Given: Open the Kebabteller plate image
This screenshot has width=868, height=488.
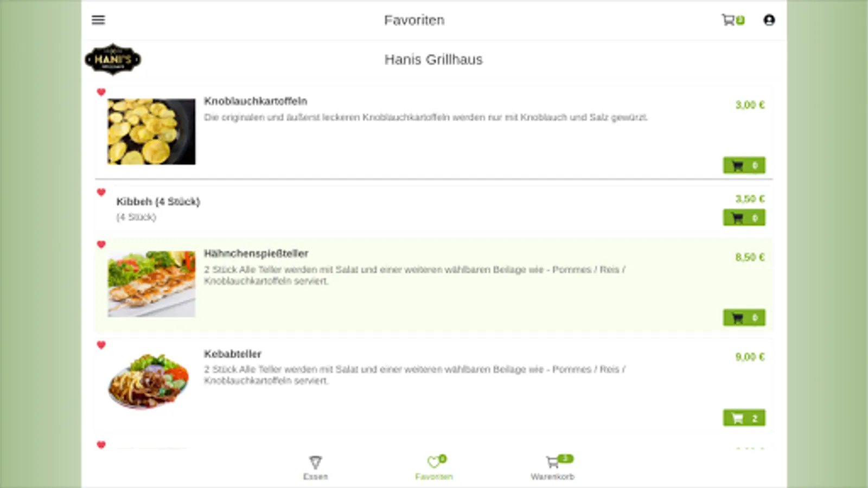Looking at the screenshot, I should click(x=149, y=381).
